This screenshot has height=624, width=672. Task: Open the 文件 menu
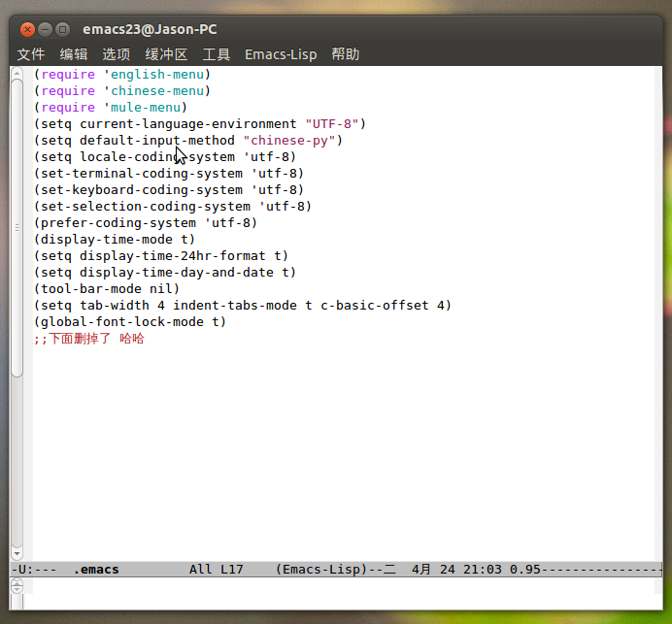31,54
